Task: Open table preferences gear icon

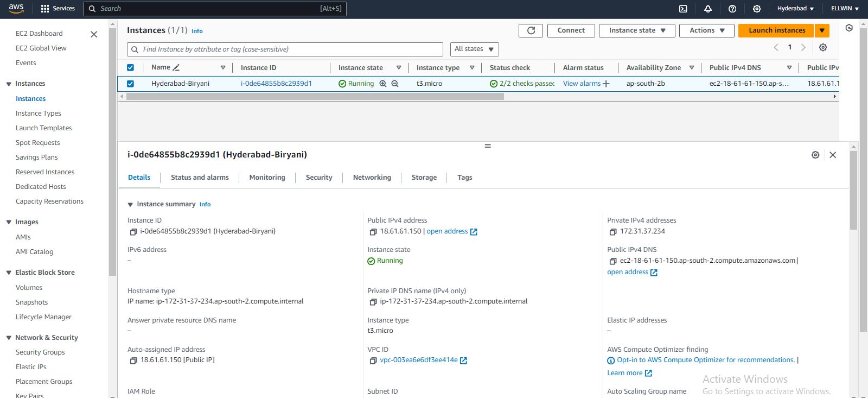Action: pyautogui.click(x=823, y=48)
